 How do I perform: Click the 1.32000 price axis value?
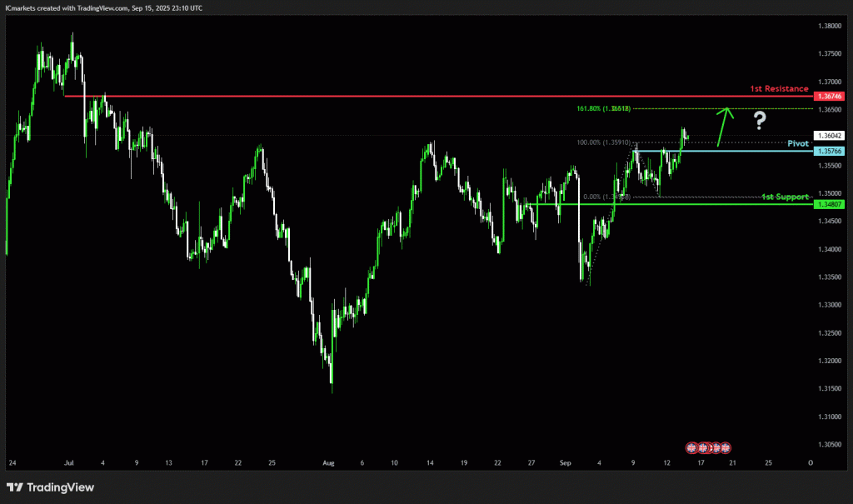(830, 361)
